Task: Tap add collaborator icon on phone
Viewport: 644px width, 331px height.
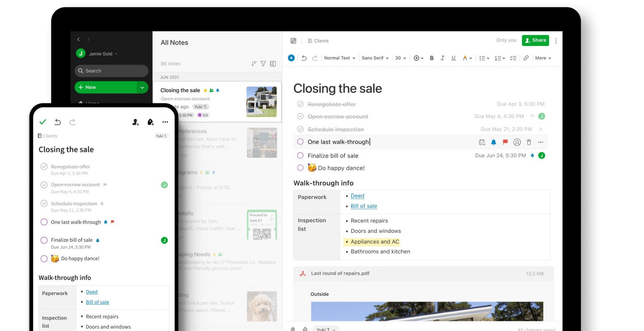Action: (x=136, y=122)
